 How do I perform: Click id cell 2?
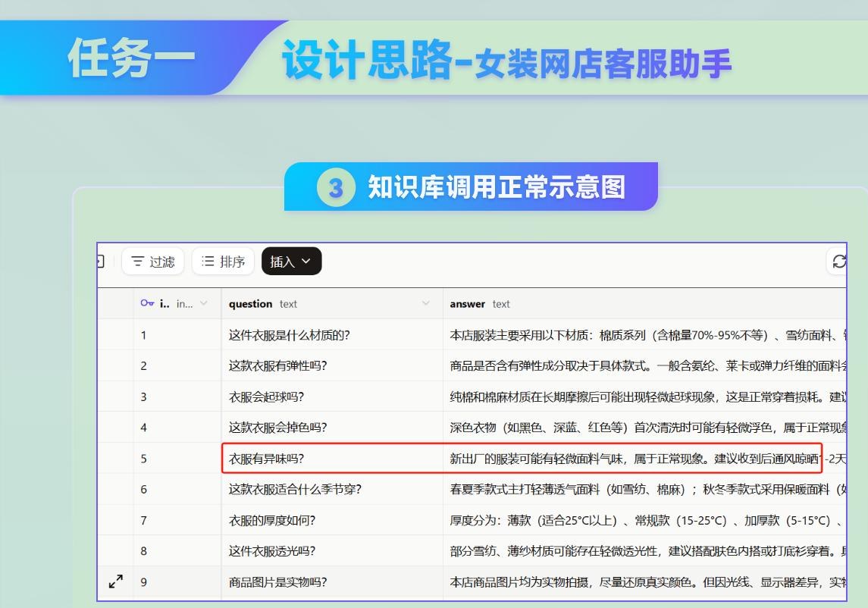tap(177, 365)
